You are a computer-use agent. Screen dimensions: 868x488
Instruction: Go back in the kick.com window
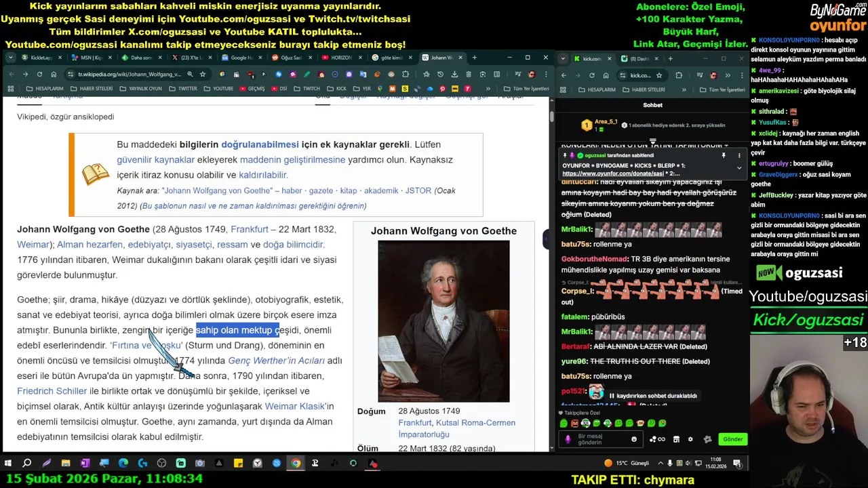click(x=564, y=75)
